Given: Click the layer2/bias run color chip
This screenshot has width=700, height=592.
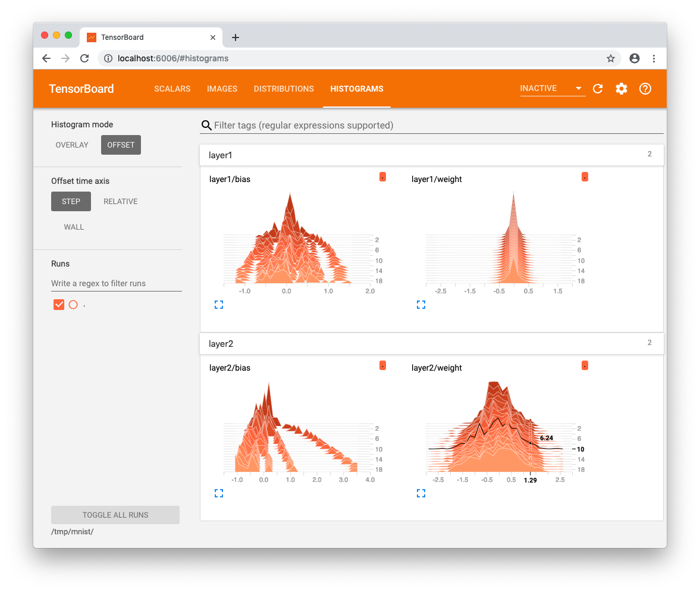Looking at the screenshot, I should click(382, 365).
